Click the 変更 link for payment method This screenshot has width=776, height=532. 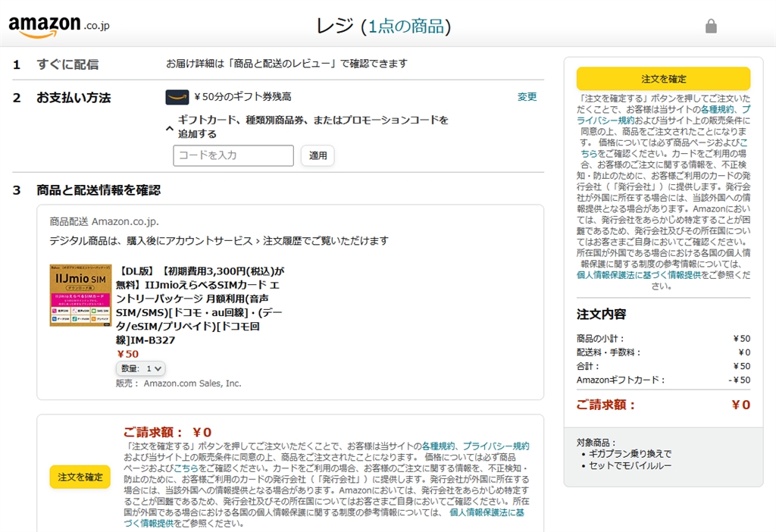(527, 96)
